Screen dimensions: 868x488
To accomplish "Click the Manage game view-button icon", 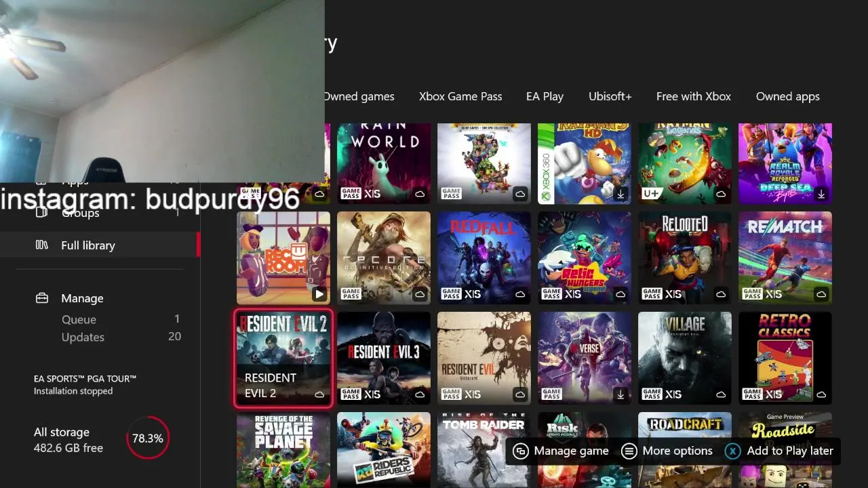I will pyautogui.click(x=521, y=451).
